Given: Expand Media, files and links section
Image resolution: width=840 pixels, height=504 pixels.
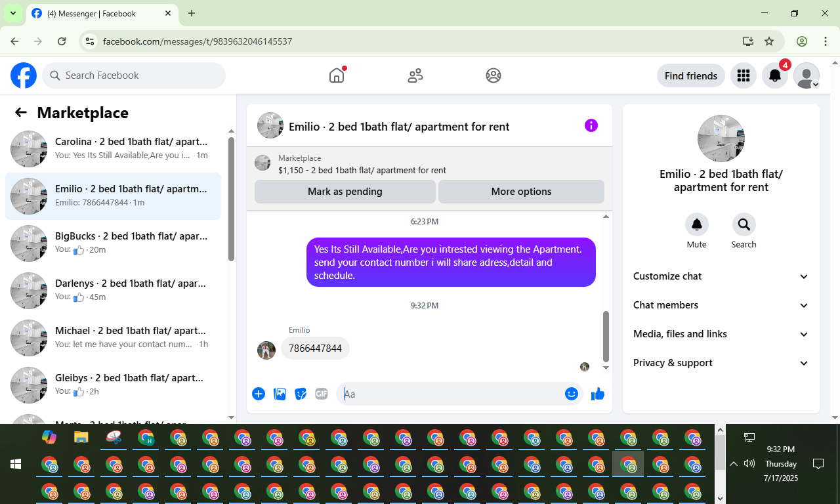Looking at the screenshot, I should tap(721, 334).
